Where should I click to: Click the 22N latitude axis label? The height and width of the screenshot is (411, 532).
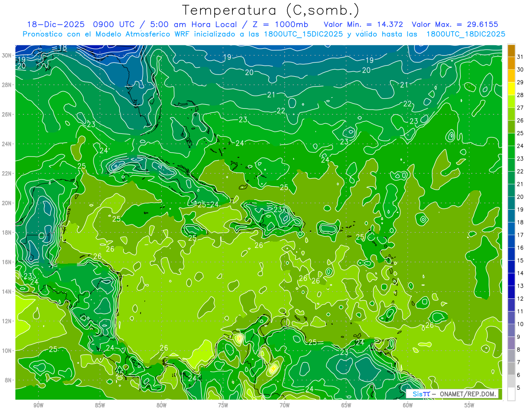7,173
